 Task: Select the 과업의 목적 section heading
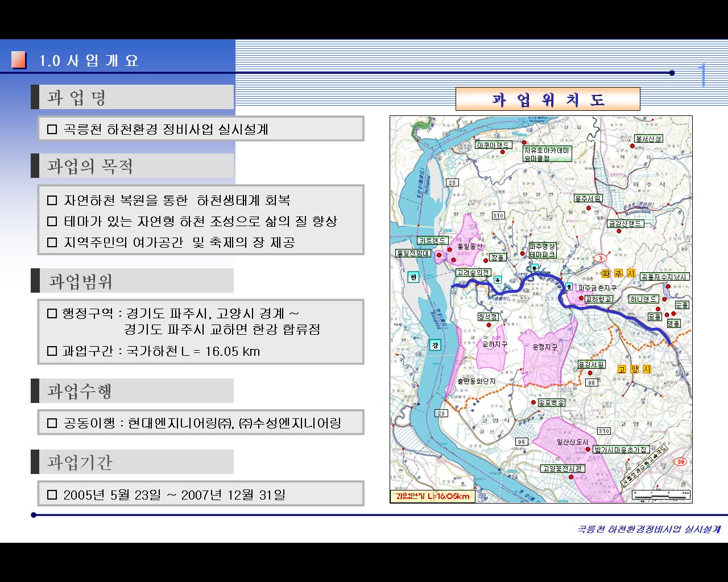(90, 167)
